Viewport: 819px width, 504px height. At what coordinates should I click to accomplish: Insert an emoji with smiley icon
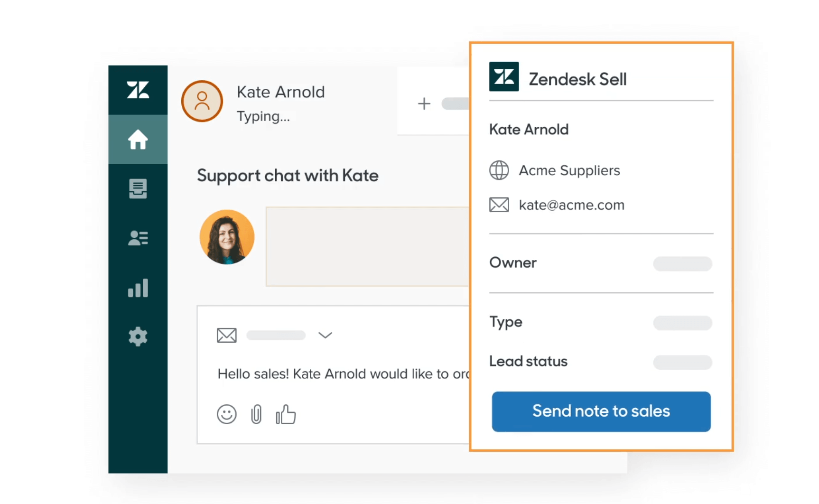227,414
